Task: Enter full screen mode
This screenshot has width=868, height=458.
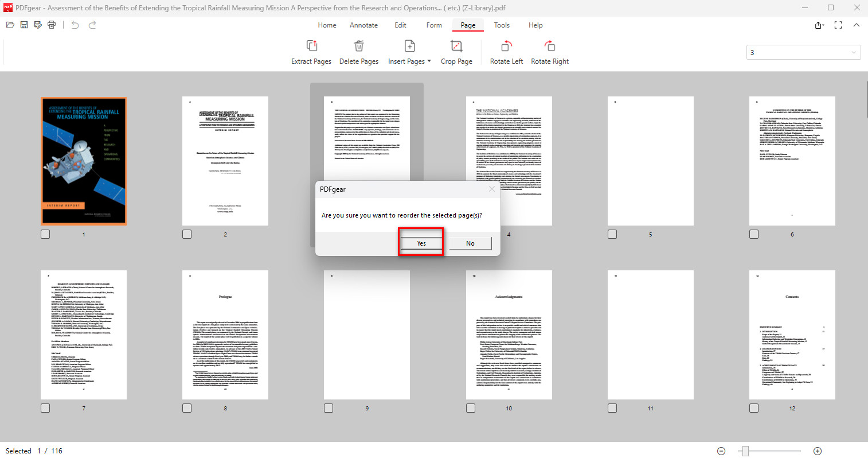Action: point(838,25)
